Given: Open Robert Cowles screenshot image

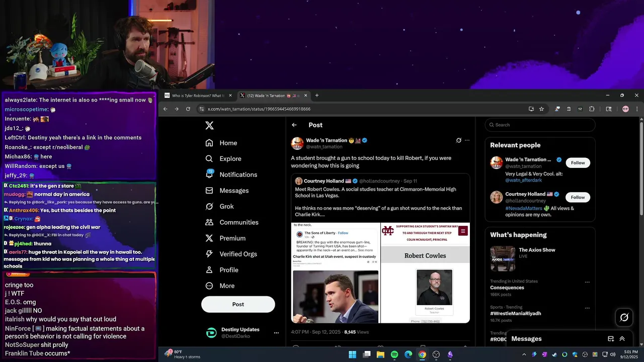Looking at the screenshot, I should pyautogui.click(x=425, y=273).
